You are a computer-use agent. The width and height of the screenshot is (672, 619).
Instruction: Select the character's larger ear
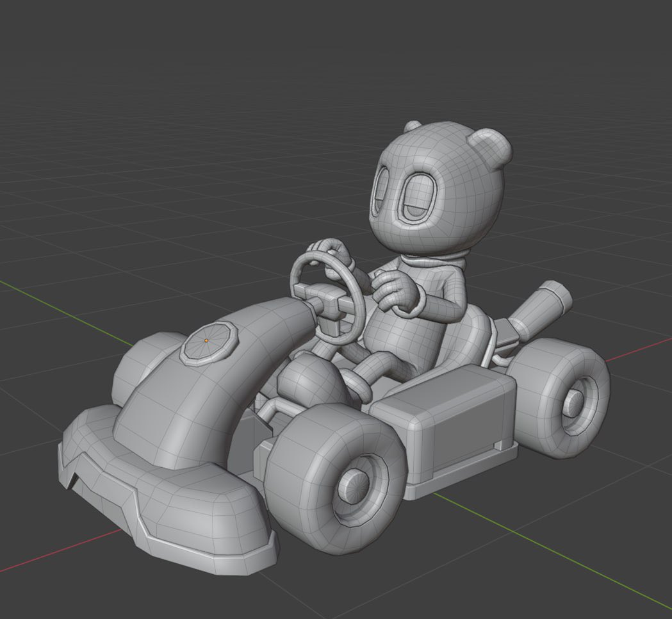click(x=489, y=148)
